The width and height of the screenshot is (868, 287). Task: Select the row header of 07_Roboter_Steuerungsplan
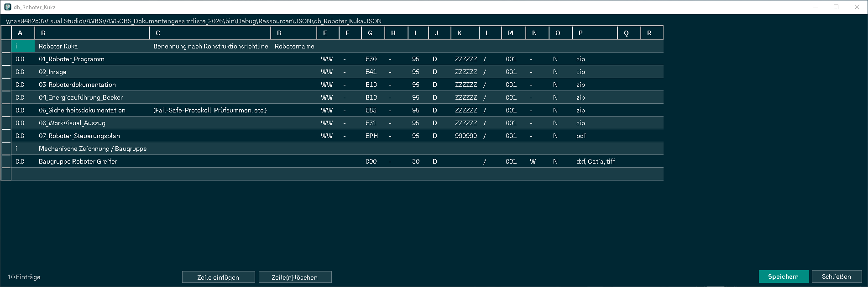pos(6,136)
